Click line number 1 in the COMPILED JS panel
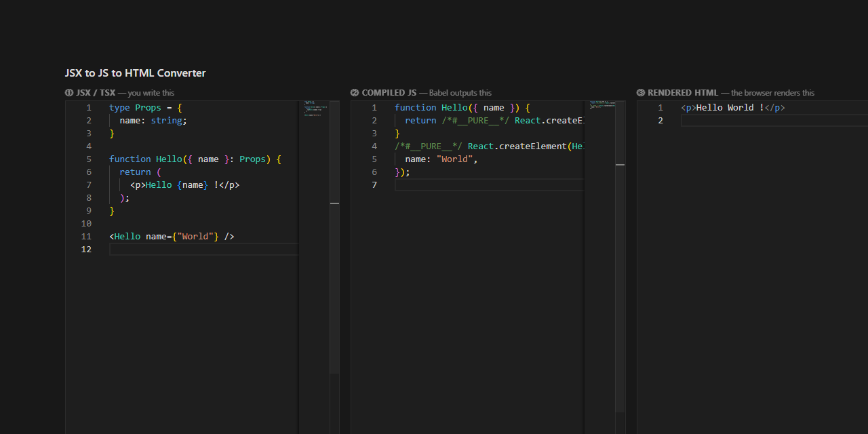The width and height of the screenshot is (868, 434). 374,107
